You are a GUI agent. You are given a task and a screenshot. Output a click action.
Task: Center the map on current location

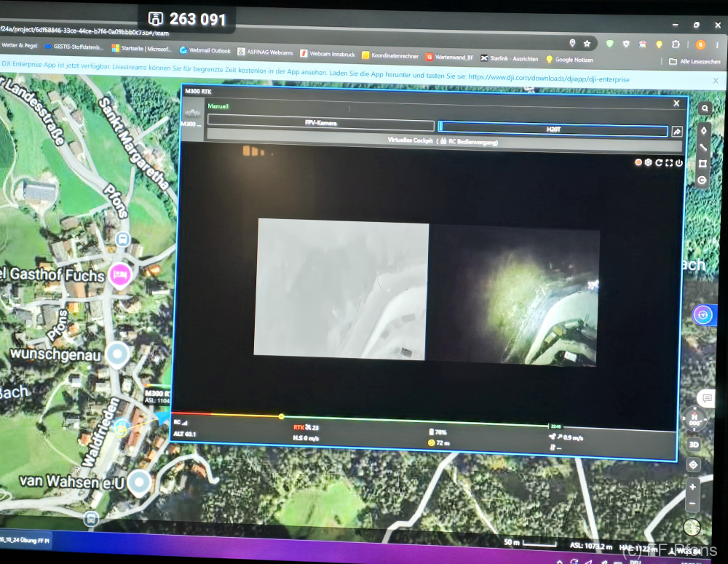coord(693,464)
